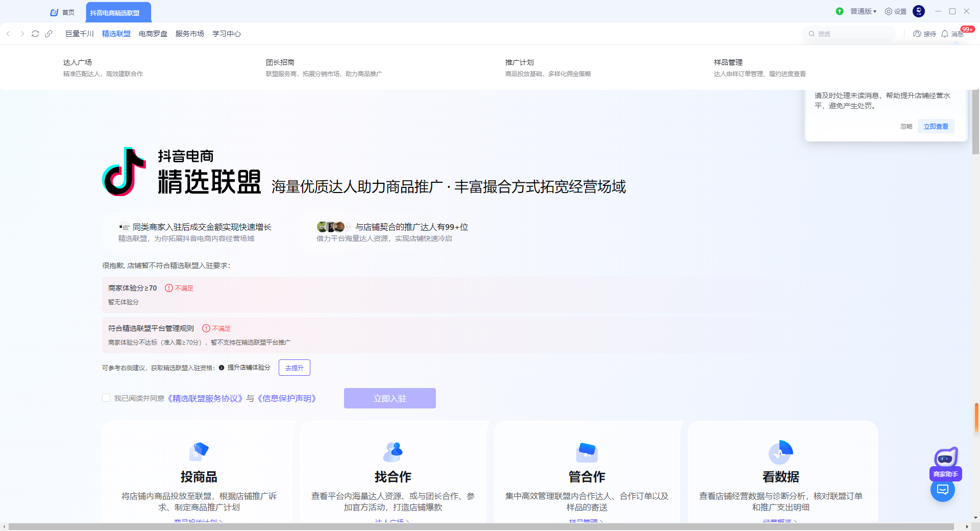Go back with the left arrow
The height and width of the screenshot is (531, 980).
(9, 34)
